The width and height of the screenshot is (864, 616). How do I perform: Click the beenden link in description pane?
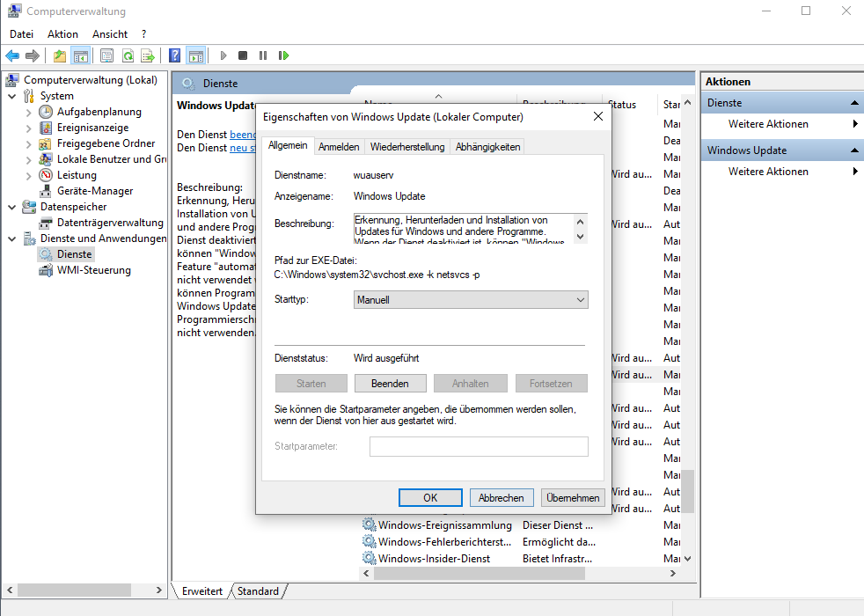243,135
